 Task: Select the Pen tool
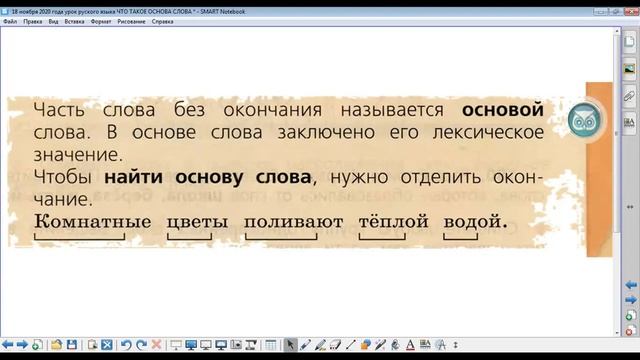click(x=305, y=345)
